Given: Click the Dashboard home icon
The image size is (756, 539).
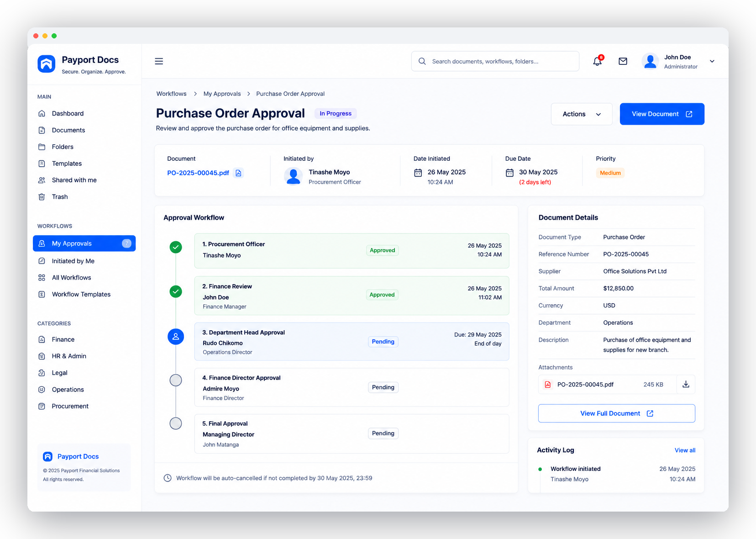Looking at the screenshot, I should [x=42, y=113].
